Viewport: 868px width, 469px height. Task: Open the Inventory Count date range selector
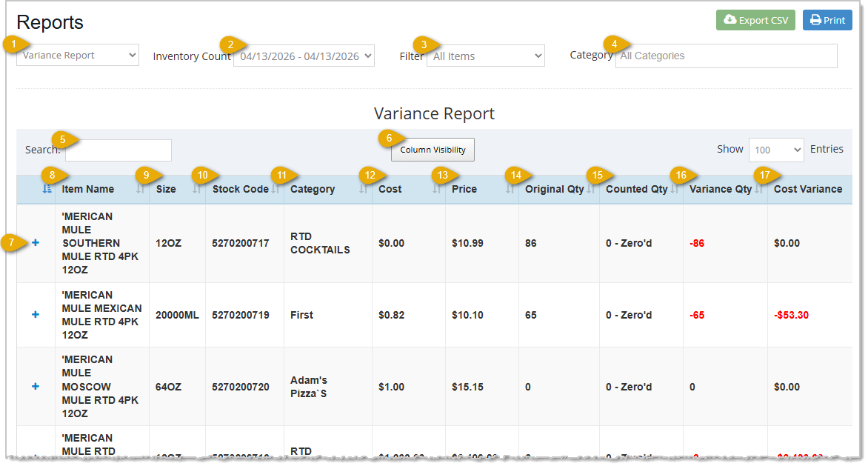(304, 56)
